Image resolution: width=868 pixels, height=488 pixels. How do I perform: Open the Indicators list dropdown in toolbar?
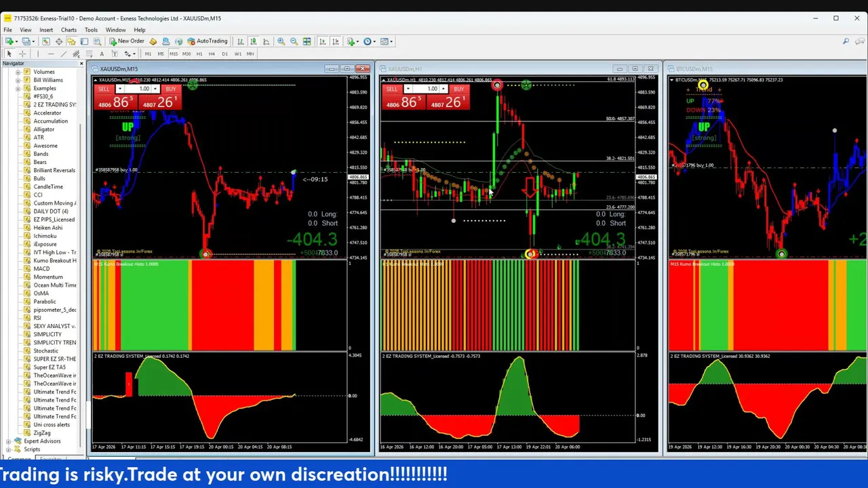(x=353, y=41)
